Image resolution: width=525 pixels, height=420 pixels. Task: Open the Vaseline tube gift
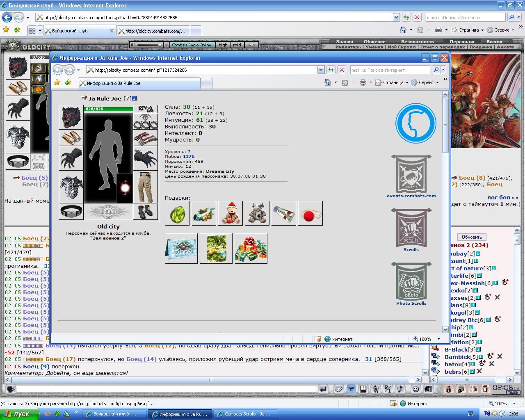[284, 213]
